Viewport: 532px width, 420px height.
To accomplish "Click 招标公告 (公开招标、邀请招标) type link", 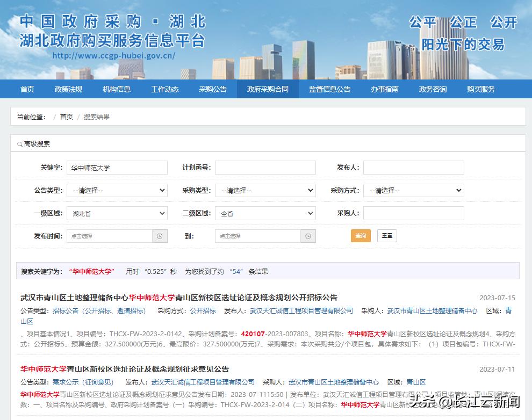I will [x=99, y=311].
